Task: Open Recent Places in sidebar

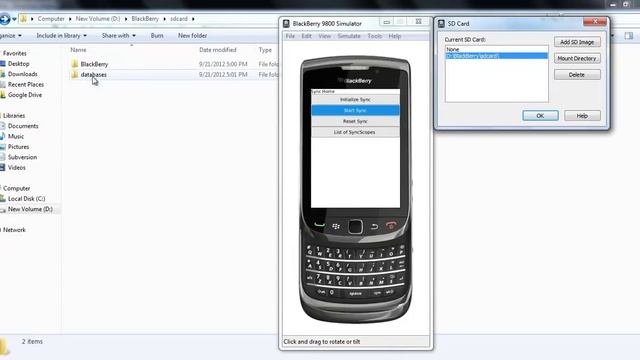Action: pyautogui.click(x=26, y=84)
